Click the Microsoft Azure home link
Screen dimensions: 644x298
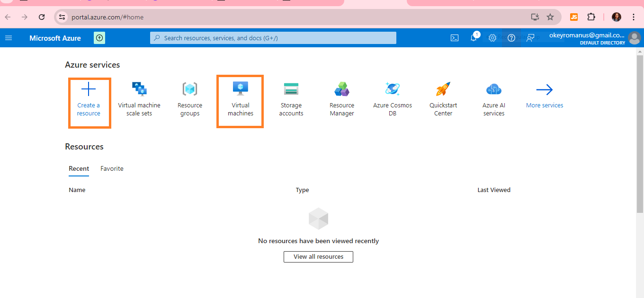coord(55,38)
